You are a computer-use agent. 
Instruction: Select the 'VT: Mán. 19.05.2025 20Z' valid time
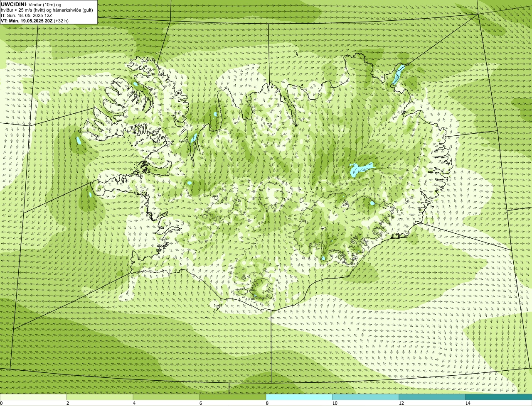coord(27,20)
